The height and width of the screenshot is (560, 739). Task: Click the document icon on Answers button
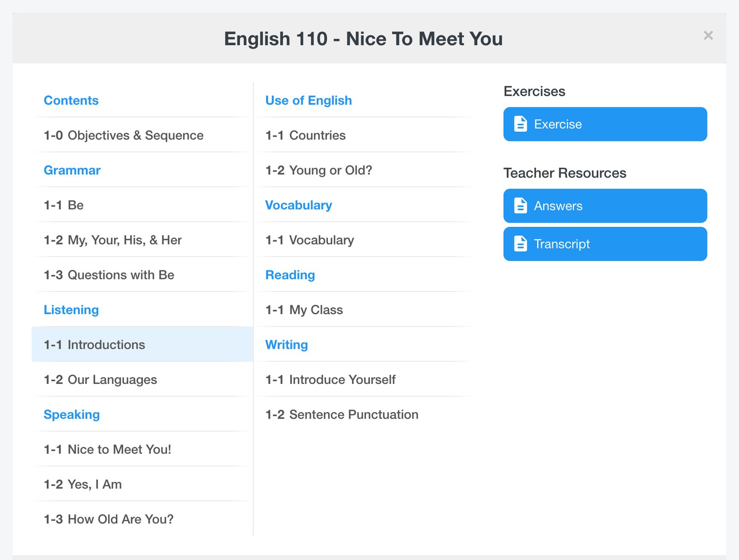click(521, 206)
